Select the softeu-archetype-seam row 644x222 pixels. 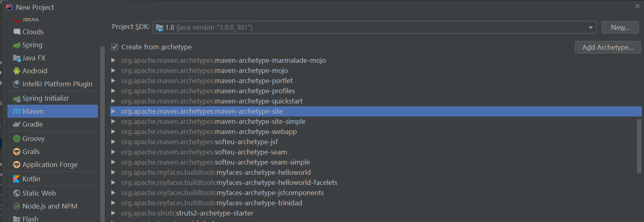(376, 152)
